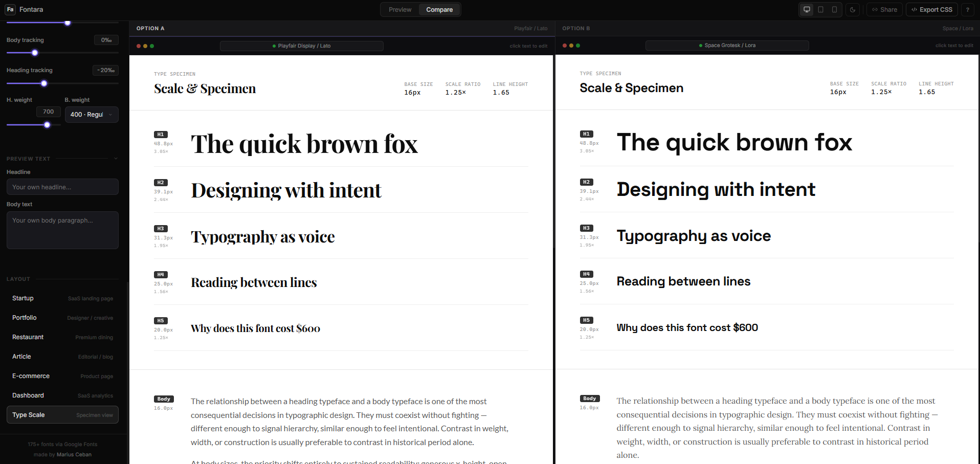The height and width of the screenshot is (464, 980).
Task: Select the Startup SaaS landing page layout
Action: 23,298
